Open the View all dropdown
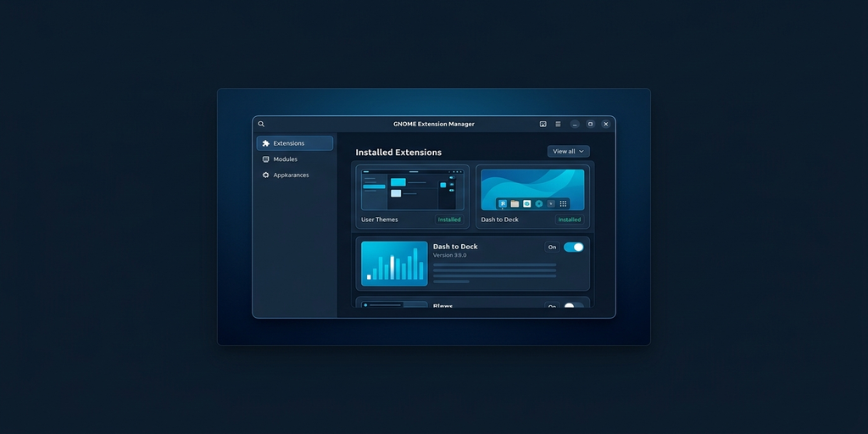Screen dimensions: 868x434 click(565, 151)
